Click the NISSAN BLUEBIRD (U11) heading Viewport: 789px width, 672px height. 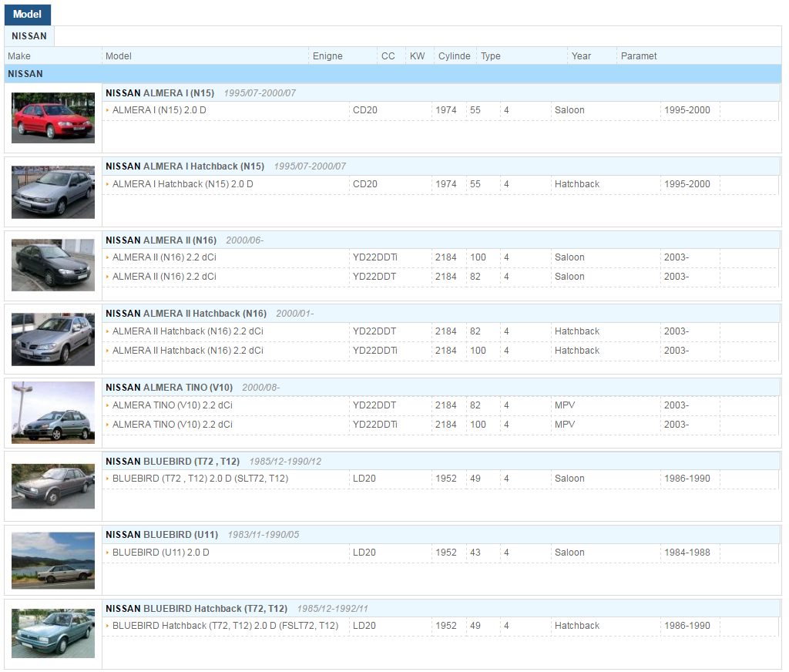point(162,535)
